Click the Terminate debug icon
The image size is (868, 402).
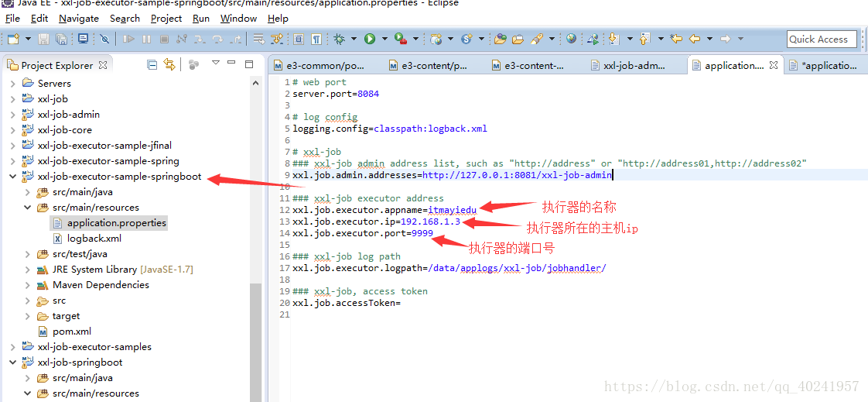pos(164,39)
